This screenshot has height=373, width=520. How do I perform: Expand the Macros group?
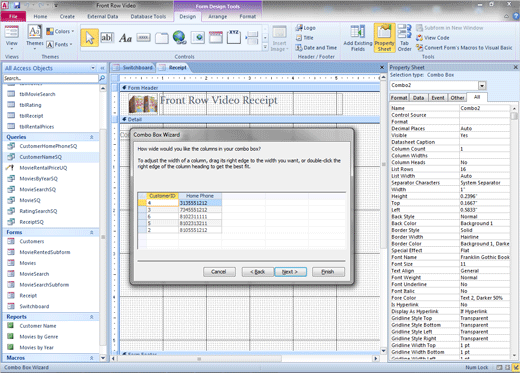91,358
